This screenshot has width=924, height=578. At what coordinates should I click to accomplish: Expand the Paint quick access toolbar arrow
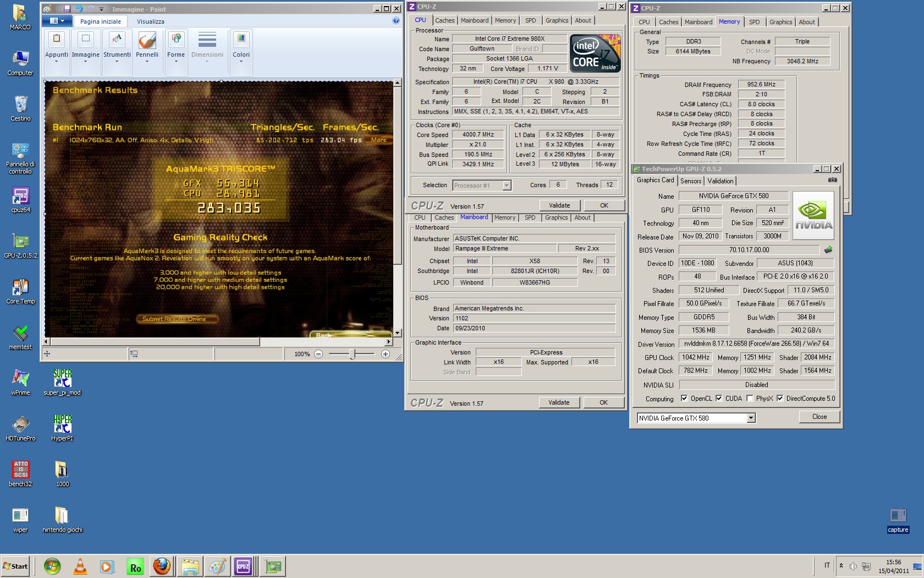pyautogui.click(x=101, y=9)
